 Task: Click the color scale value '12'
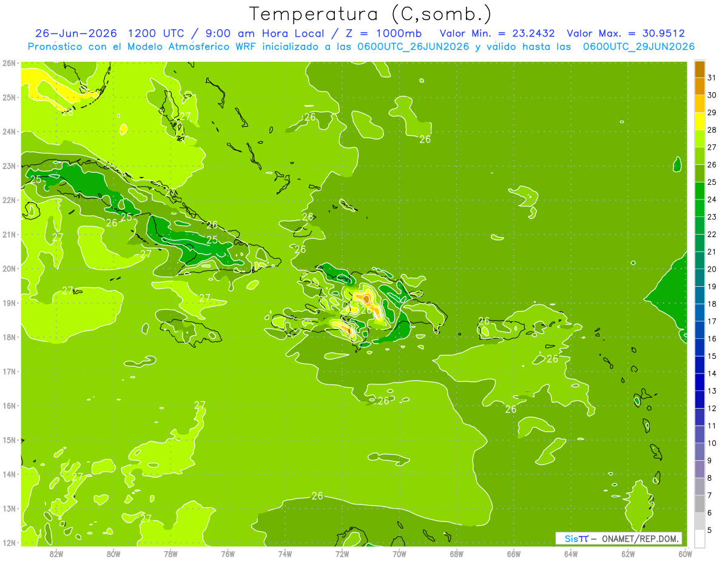pos(712,409)
